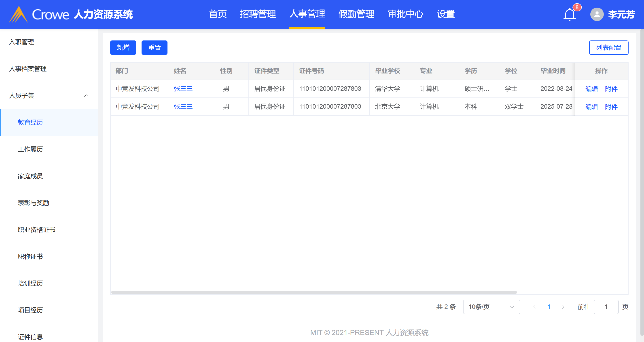Switch to 假勤管理 top menu
644x342 pixels.
tap(356, 14)
